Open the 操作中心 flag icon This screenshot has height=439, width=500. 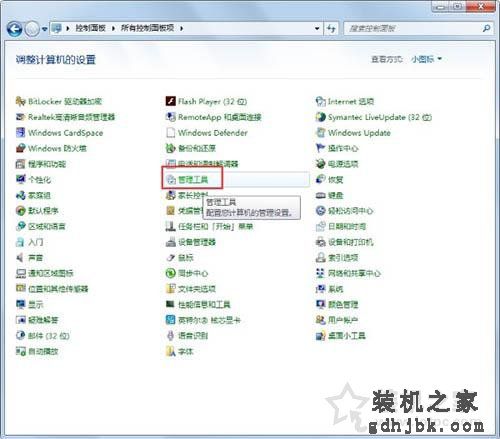coord(320,148)
